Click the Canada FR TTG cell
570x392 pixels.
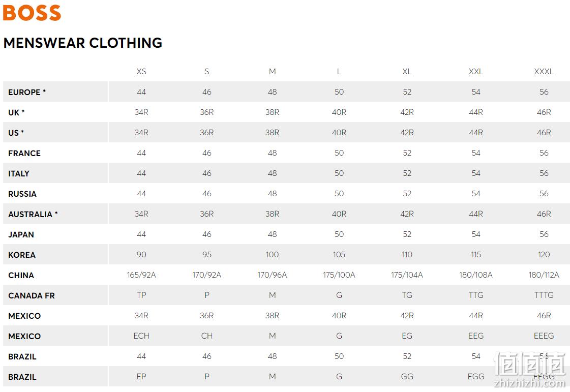[476, 295]
